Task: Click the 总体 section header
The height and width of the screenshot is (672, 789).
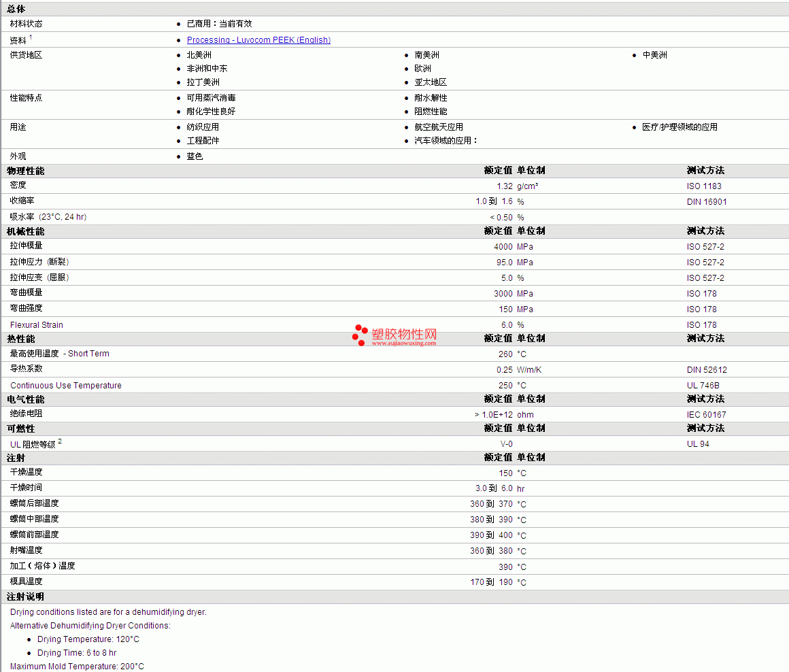Action: tap(16, 9)
